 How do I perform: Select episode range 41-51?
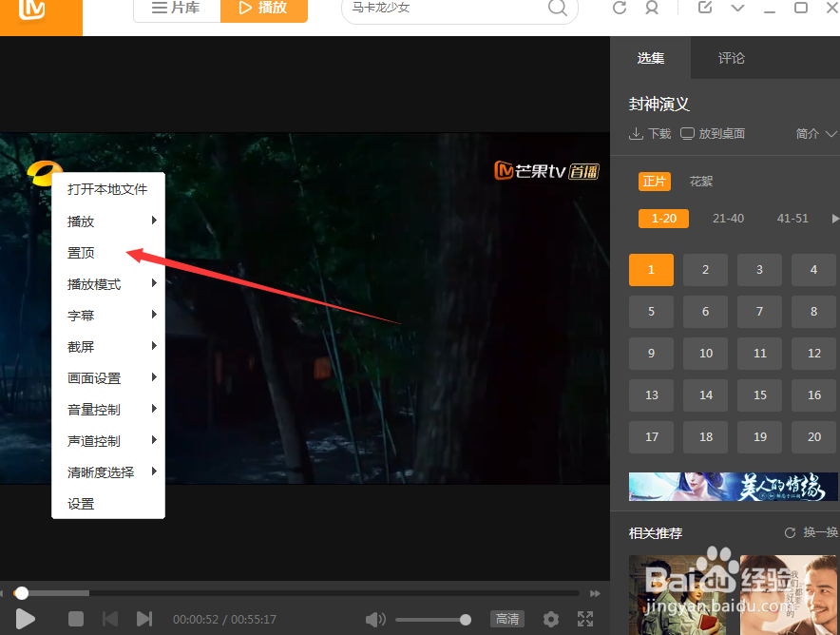pos(792,219)
